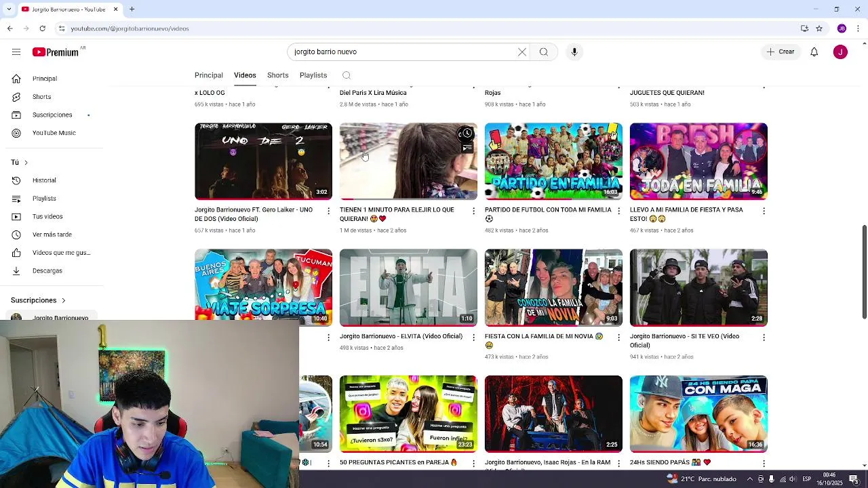The height and width of the screenshot is (488, 868).
Task: Click Add to queue icon on hovered thumbnail
Action: pos(467,148)
